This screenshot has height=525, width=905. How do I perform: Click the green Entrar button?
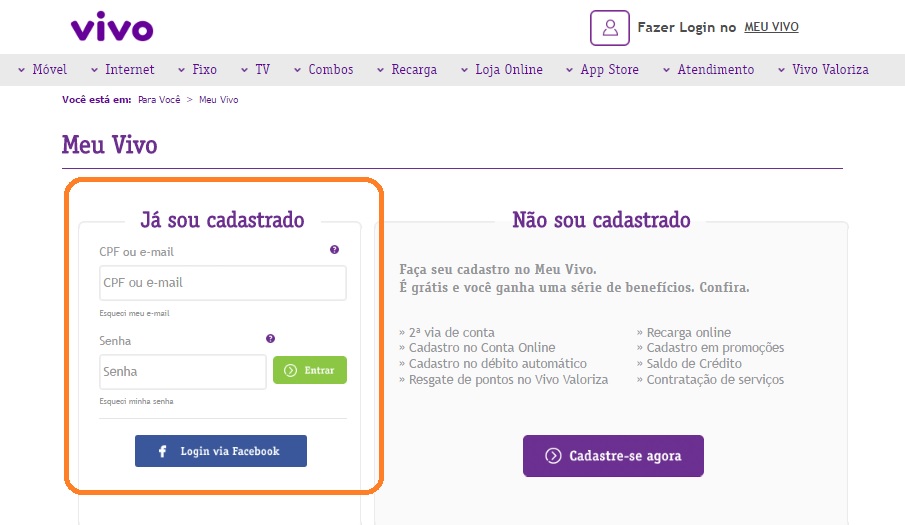310,370
